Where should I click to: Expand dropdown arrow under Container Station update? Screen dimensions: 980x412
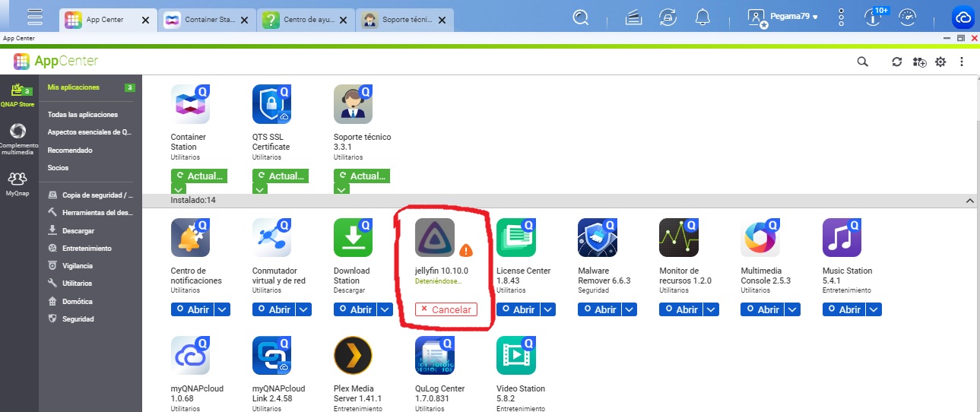pos(179,189)
